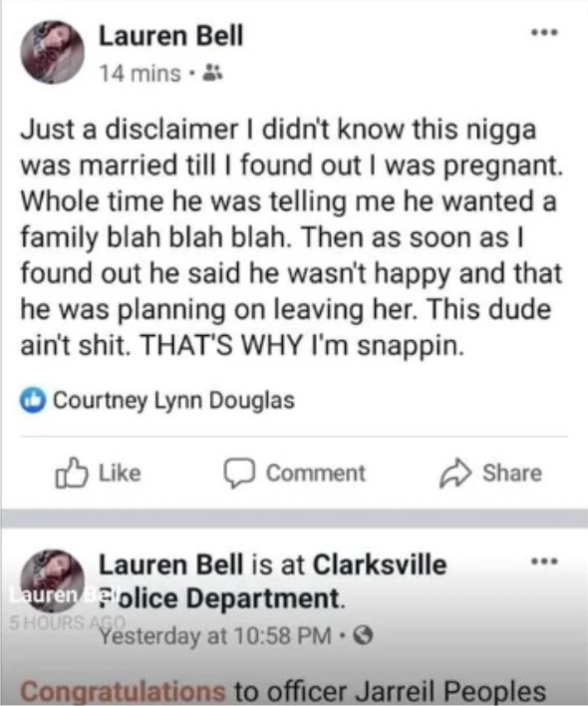Click the thumbs-up Like icon
This screenshot has height=706, width=588.
[71, 474]
